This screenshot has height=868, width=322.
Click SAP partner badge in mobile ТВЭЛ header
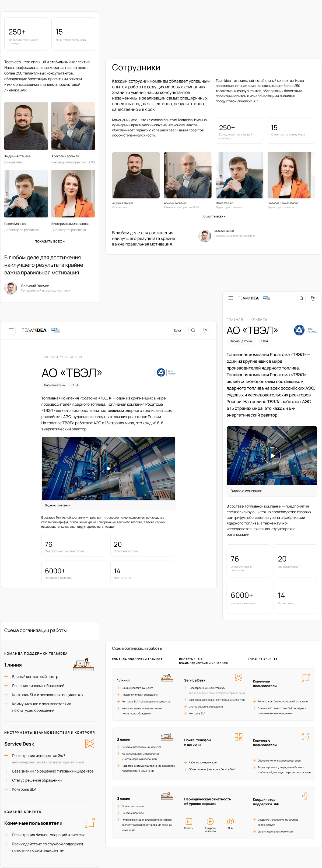(266, 298)
